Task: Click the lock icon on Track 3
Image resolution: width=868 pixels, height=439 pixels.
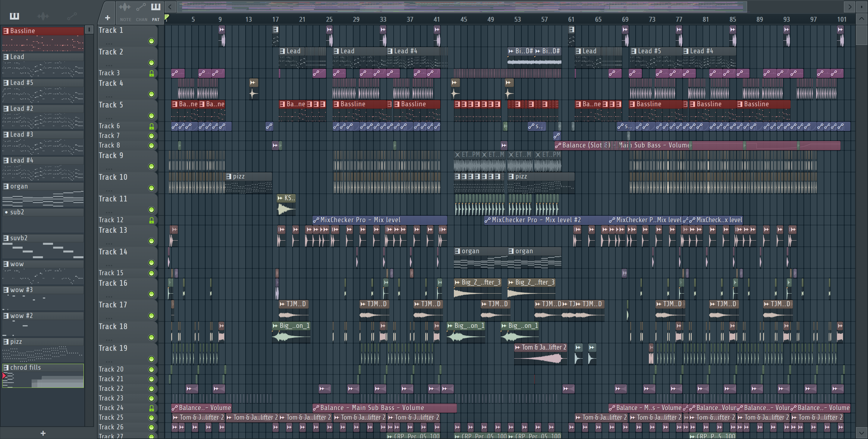Action: tap(152, 73)
